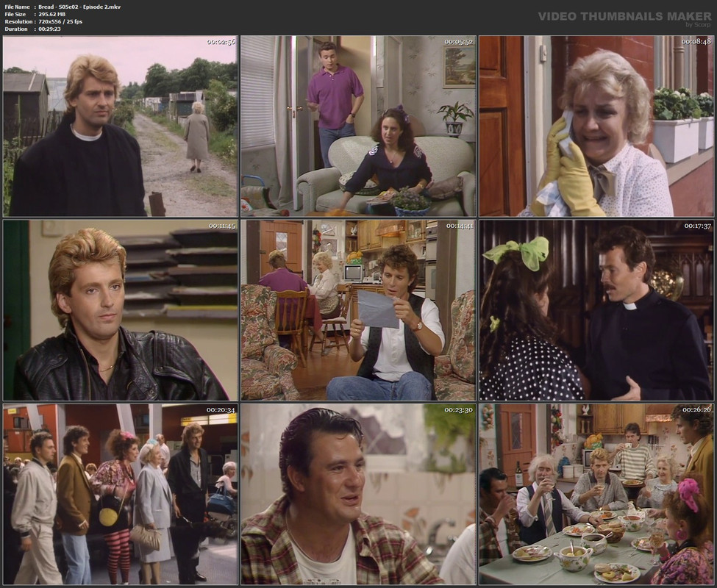Image resolution: width=717 pixels, height=588 pixels.
Task: Click the Resolution label
Action: (18, 21)
